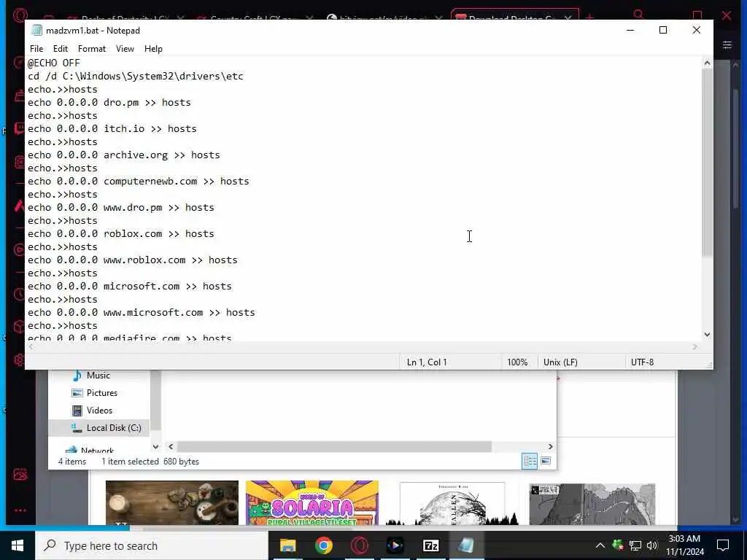This screenshot has height=560, width=747.
Task: Click '4 items' in Explorer status bar
Action: pyautogui.click(x=72, y=462)
